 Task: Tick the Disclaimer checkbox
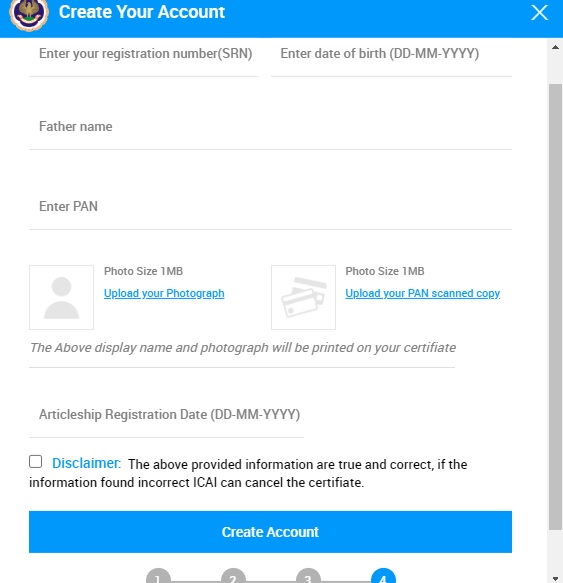[36, 461]
